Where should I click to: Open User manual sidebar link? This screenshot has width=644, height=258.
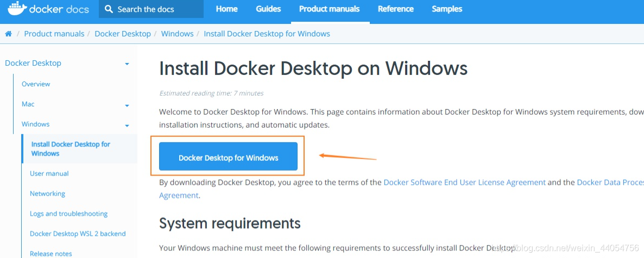(49, 173)
